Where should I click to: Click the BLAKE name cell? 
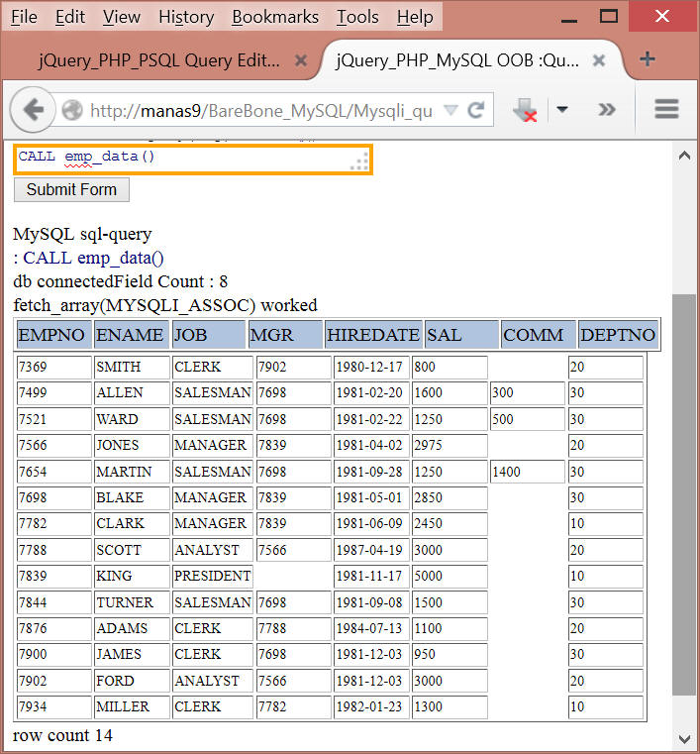pos(132,497)
